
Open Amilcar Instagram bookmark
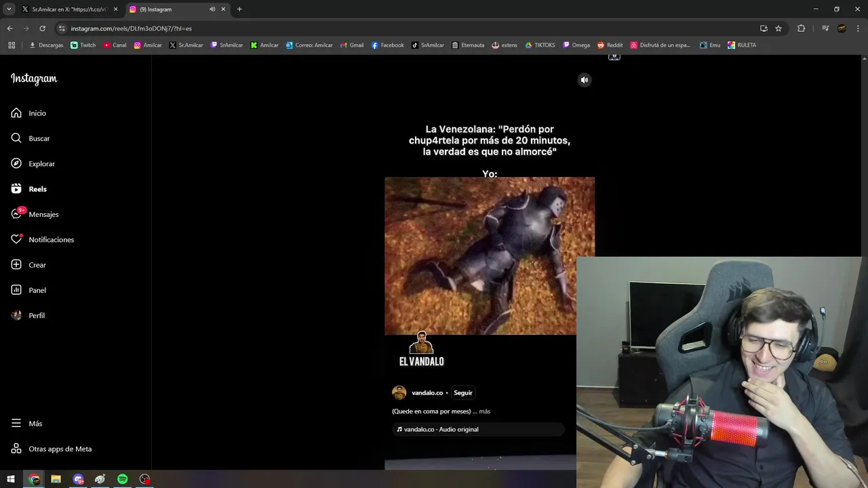pyautogui.click(x=148, y=45)
